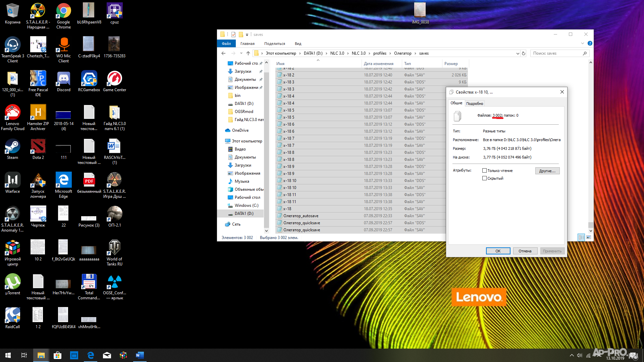The width and height of the screenshot is (644, 362).
Task: Expand 'DATA1 (D:)' breadcrumb arrow
Action: [326, 53]
